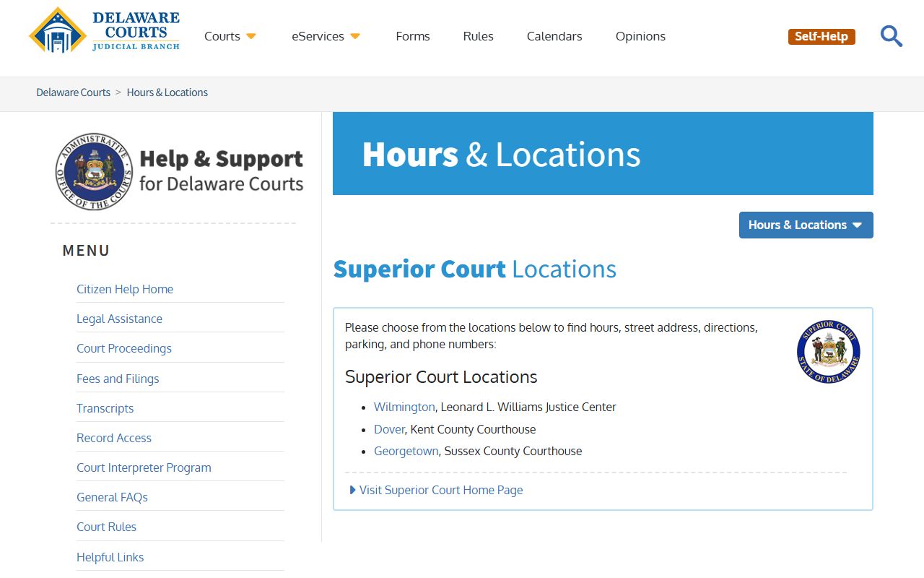Select the Wilmington location link

[x=404, y=407]
